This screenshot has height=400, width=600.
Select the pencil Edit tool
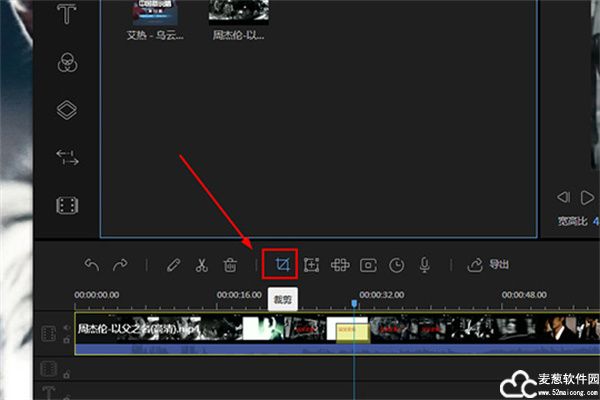(x=174, y=265)
